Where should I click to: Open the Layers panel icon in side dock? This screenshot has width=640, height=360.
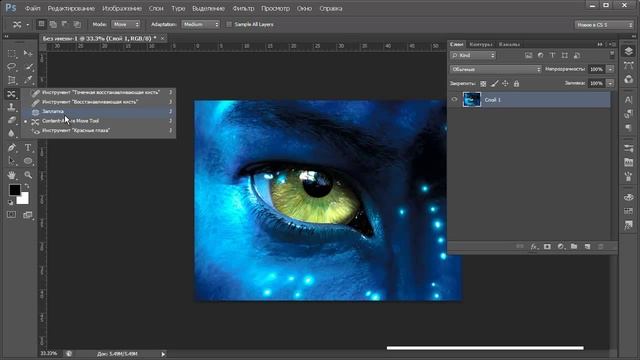(x=629, y=51)
